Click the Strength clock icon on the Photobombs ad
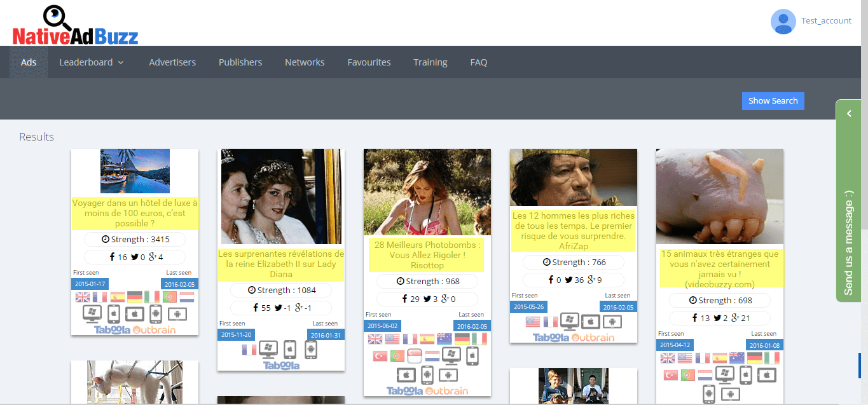This screenshot has height=405, width=868. pos(401,281)
